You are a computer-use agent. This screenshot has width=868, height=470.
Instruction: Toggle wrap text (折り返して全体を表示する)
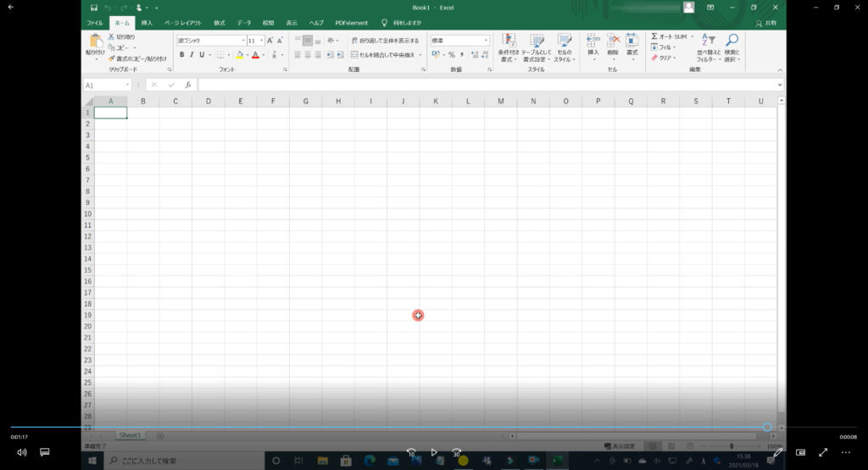point(385,41)
